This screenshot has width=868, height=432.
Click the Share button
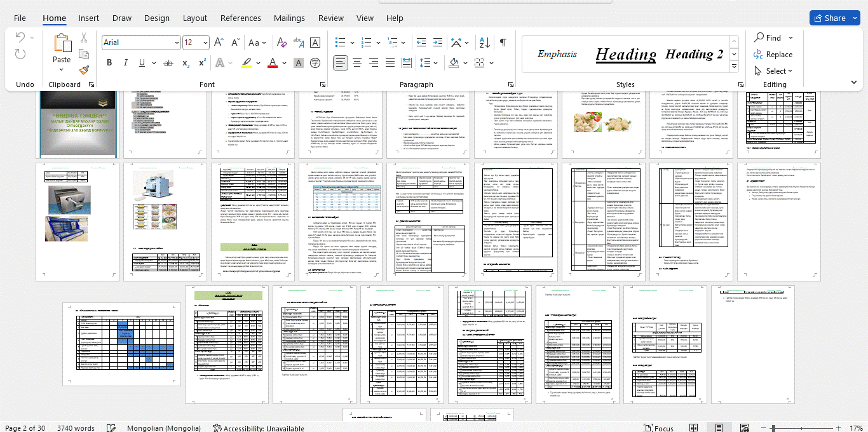(x=829, y=18)
